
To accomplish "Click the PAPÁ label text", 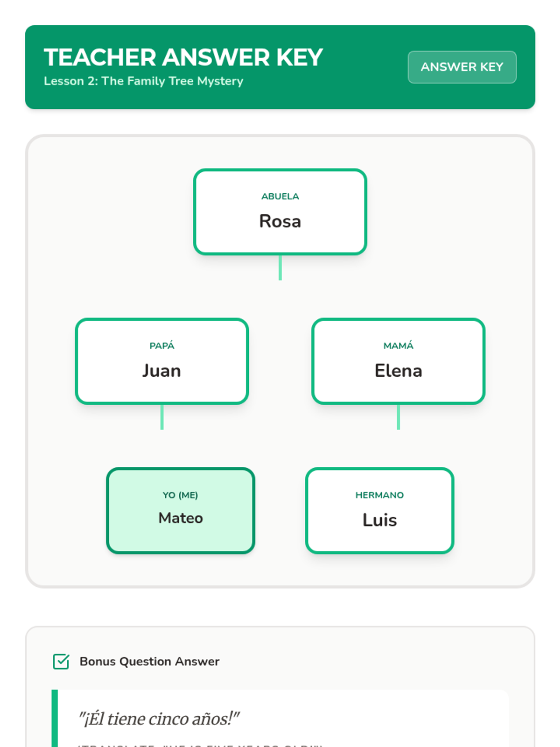I will [x=162, y=345].
